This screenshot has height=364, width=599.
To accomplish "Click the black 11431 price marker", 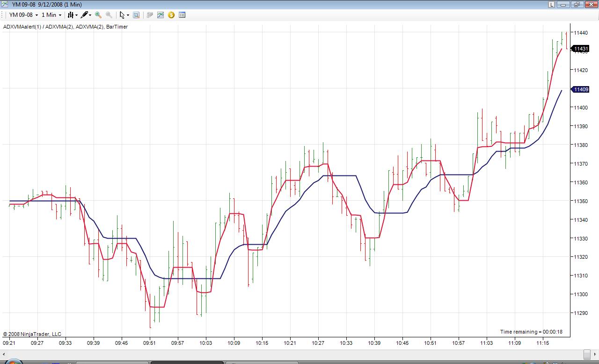I will coord(581,49).
